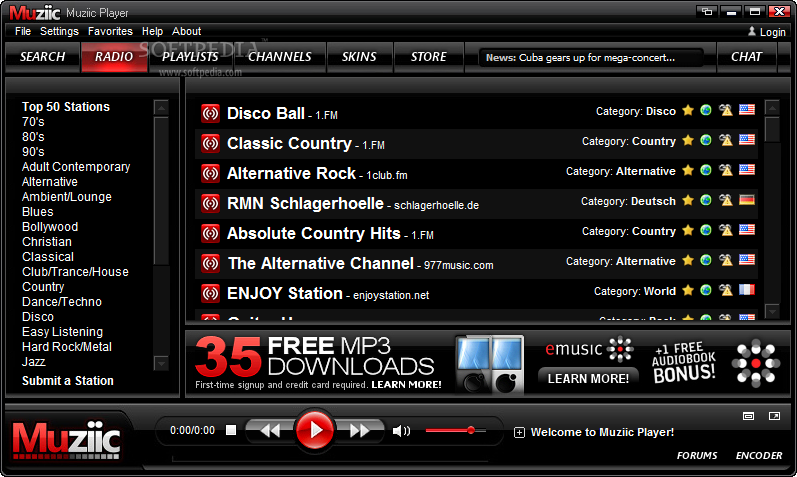Select the Jazz genre

click(x=34, y=362)
